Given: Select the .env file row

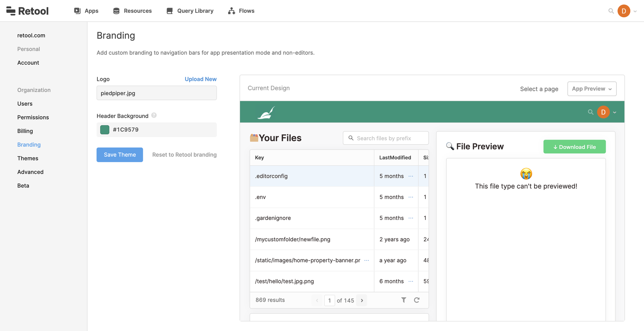Looking at the screenshot, I should pyautogui.click(x=339, y=197).
